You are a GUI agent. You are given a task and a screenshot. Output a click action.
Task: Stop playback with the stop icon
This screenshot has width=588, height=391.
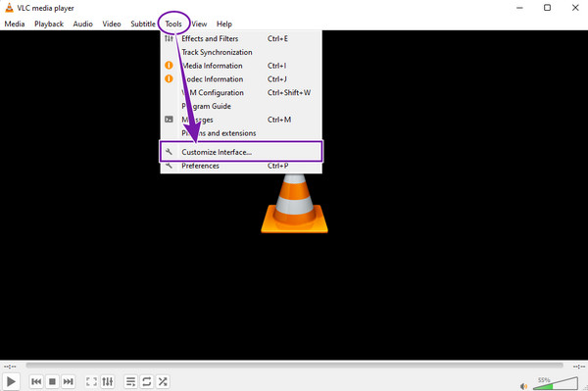52,381
